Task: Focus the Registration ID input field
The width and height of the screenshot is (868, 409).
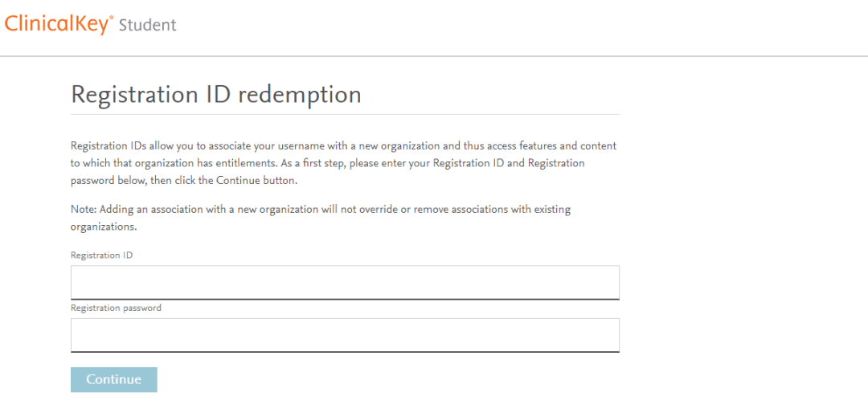Action: tap(345, 282)
